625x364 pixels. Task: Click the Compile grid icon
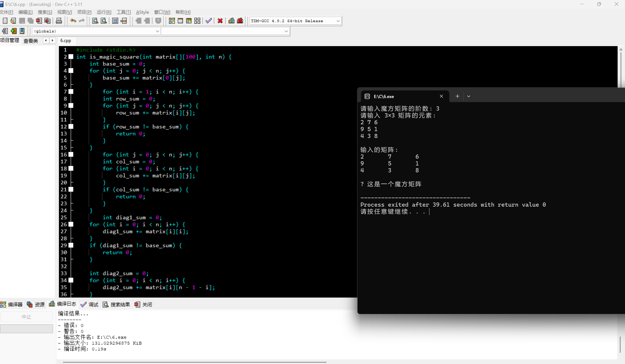pos(172,21)
